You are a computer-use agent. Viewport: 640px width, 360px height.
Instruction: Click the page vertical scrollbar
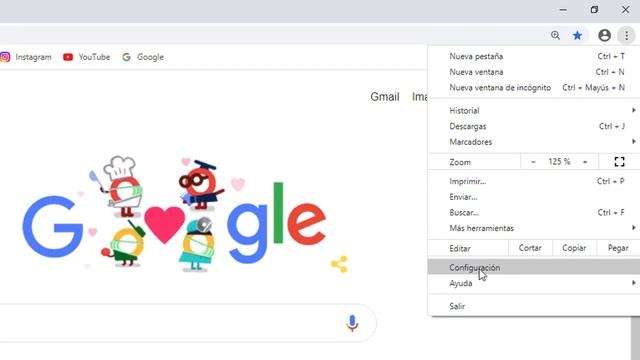coord(636,338)
